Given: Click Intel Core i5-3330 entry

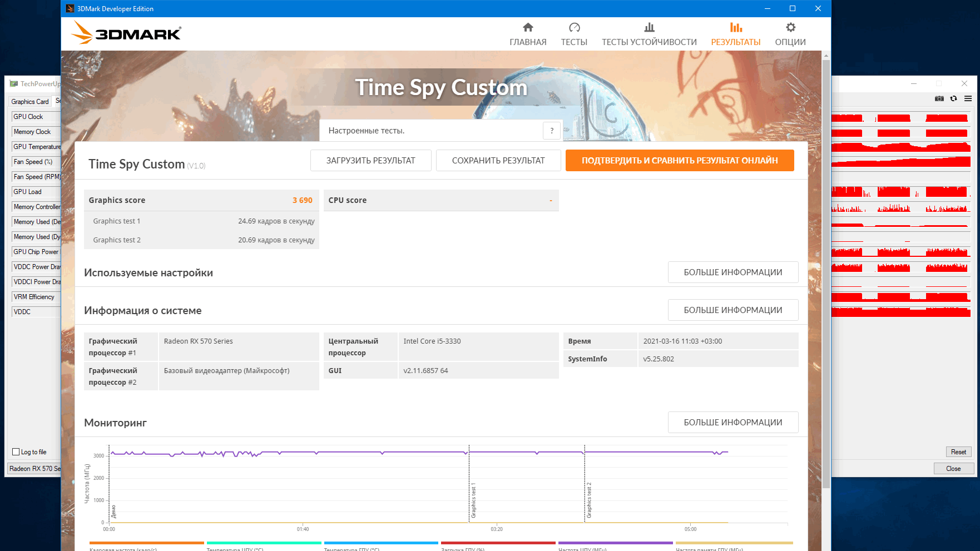Looking at the screenshot, I should click(x=432, y=341).
